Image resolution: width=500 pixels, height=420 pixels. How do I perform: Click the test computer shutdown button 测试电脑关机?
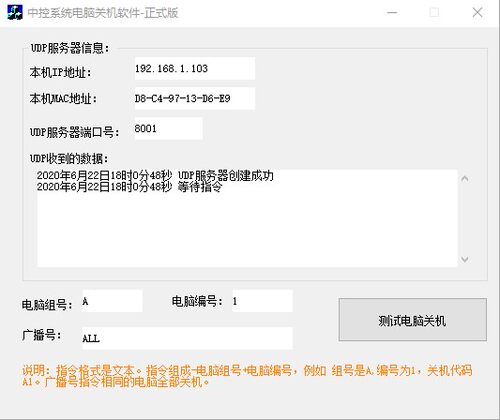(413, 320)
